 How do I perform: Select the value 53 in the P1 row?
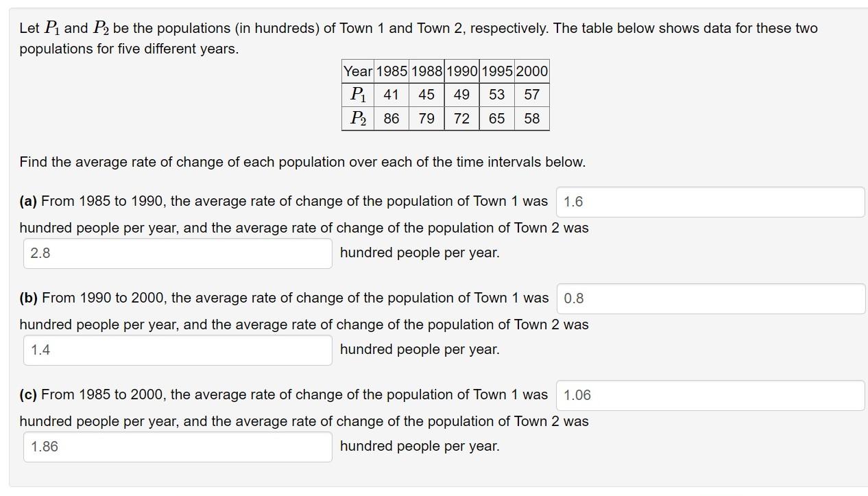point(497,95)
